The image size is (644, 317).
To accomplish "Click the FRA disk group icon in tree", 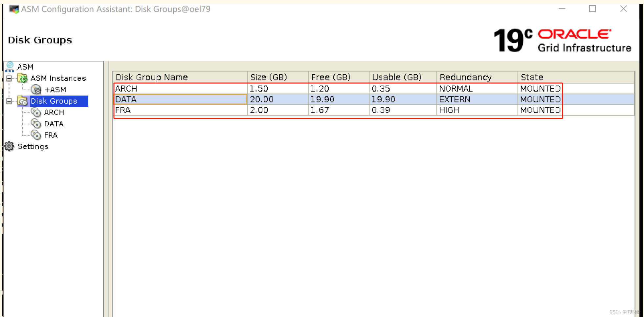I will tap(36, 135).
